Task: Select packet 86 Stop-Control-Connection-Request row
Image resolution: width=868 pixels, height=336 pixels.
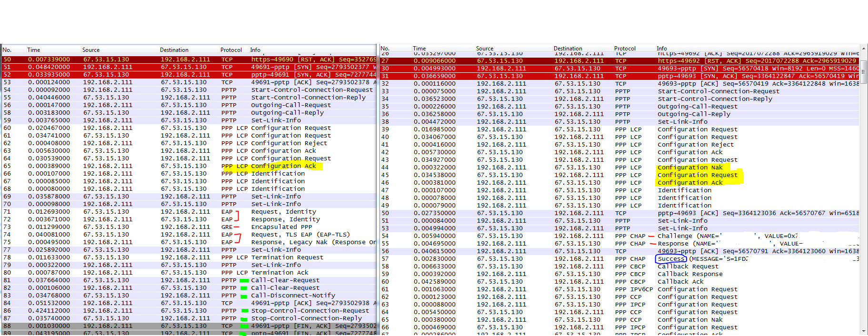Action: click(189, 311)
